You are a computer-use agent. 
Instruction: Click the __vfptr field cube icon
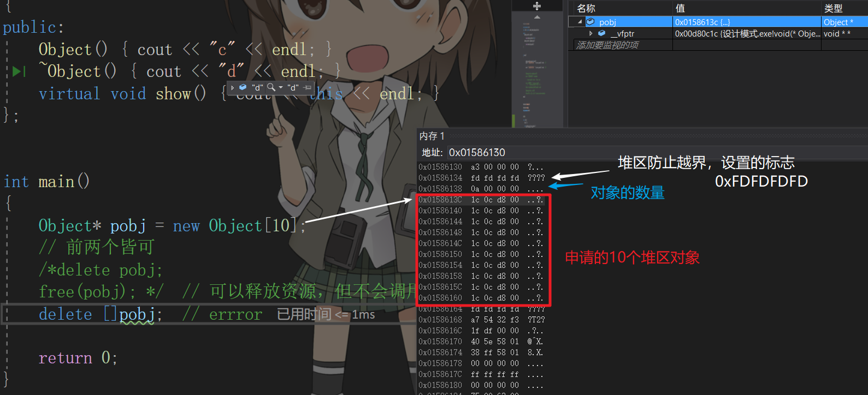(x=601, y=34)
